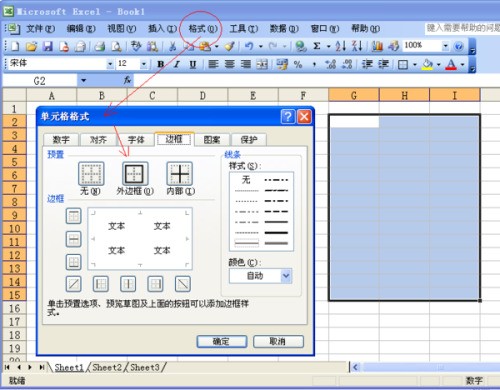Screen dimensions: 500x390
Task: Toggle the top border button
Action: pyautogui.click(x=74, y=216)
